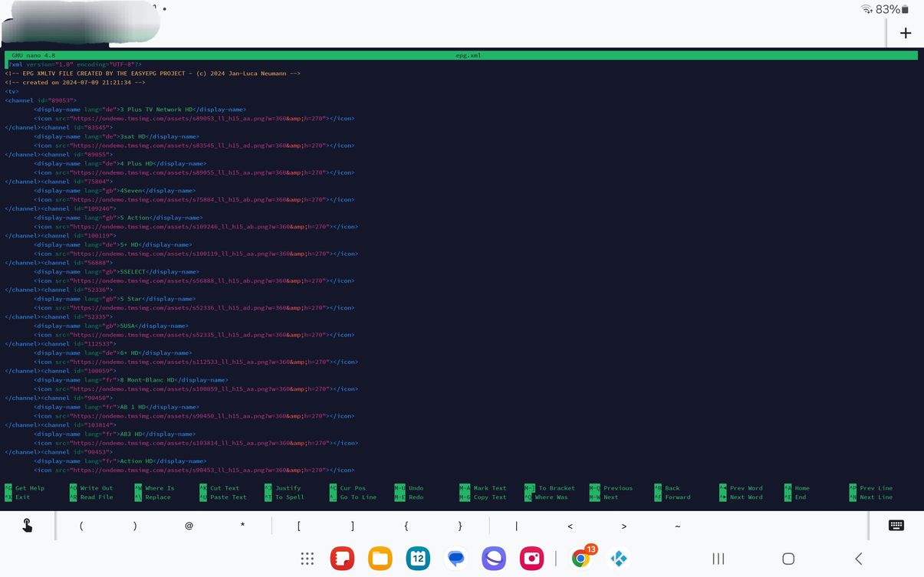This screenshot has width=924, height=577.
Task: Insert left curly brace key
Action: pos(406,526)
